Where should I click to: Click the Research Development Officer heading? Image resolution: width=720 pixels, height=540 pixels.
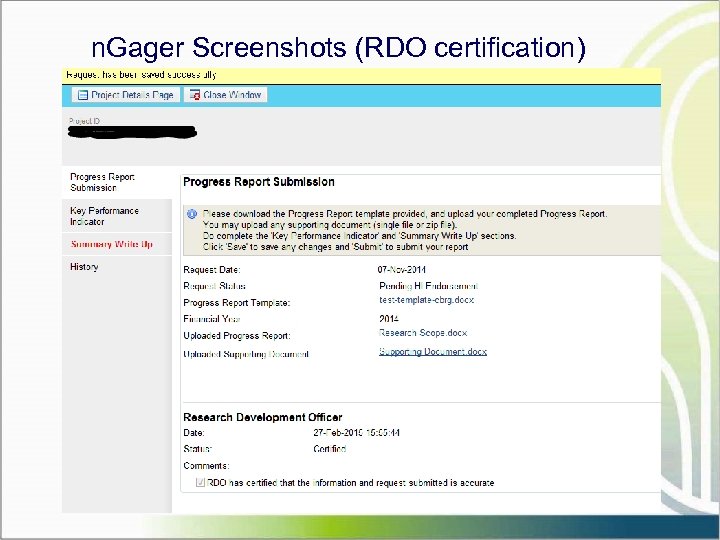tap(263, 417)
